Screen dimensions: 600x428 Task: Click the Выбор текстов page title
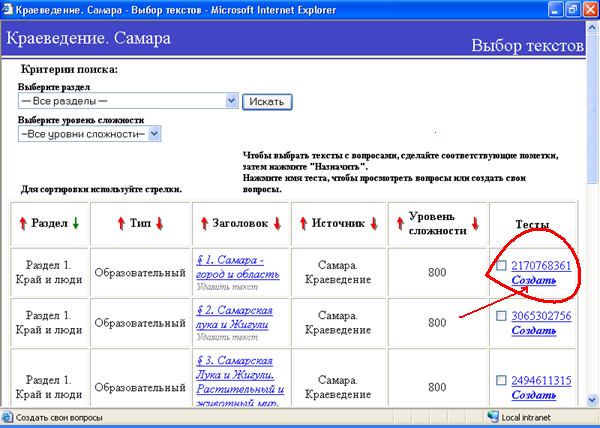(527, 46)
